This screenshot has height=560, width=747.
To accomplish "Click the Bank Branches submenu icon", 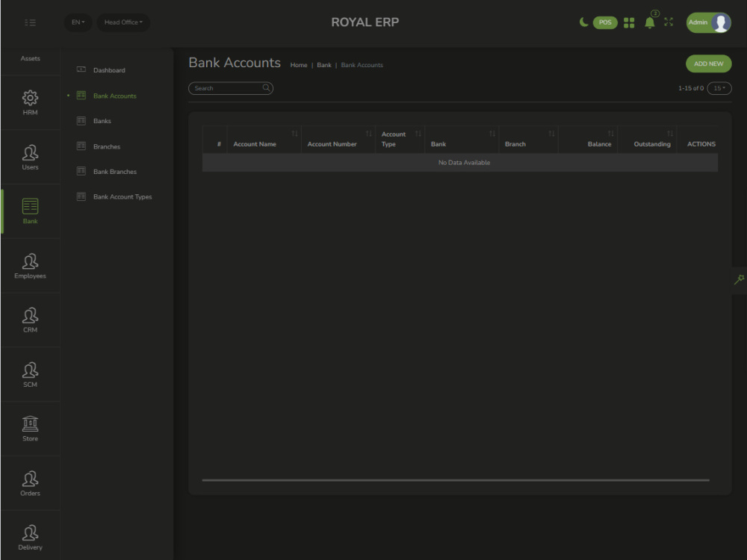I will (x=81, y=171).
